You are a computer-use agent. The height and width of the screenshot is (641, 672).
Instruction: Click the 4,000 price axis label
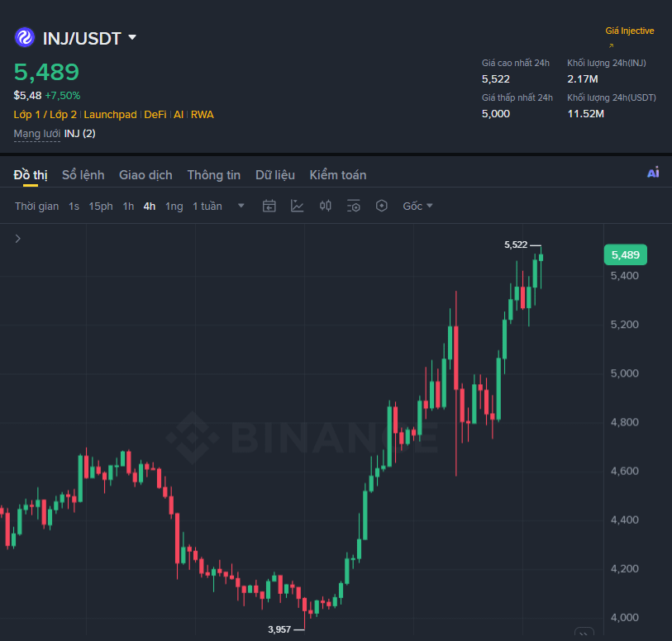coord(624,617)
